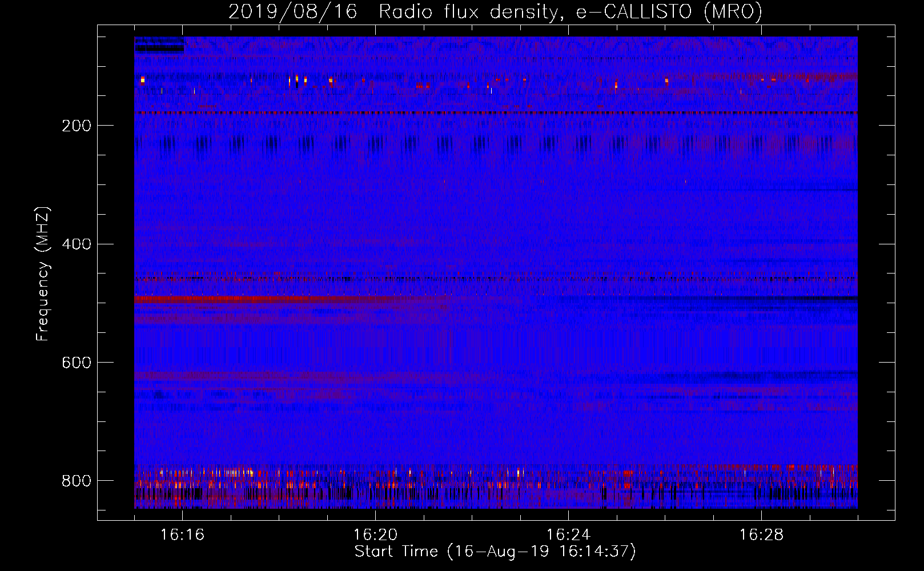924x571 pixels.
Task: Click the 16:24 time tick label
Action: (568, 535)
